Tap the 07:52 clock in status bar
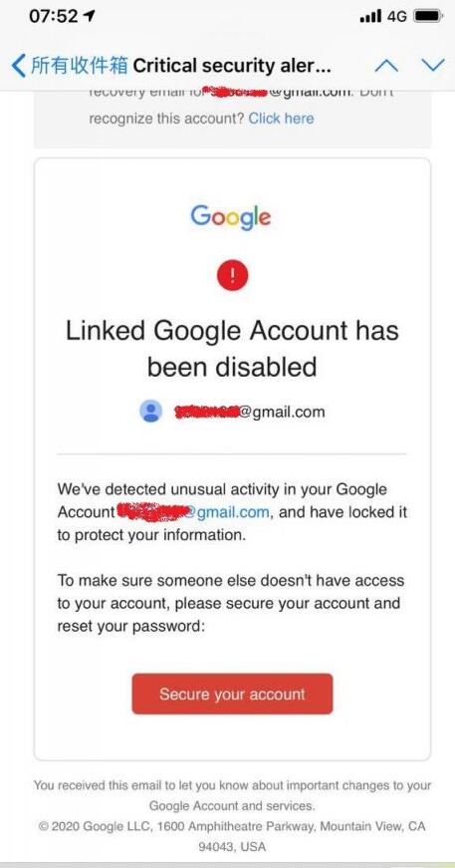This screenshot has width=455, height=868. pyautogui.click(x=53, y=16)
